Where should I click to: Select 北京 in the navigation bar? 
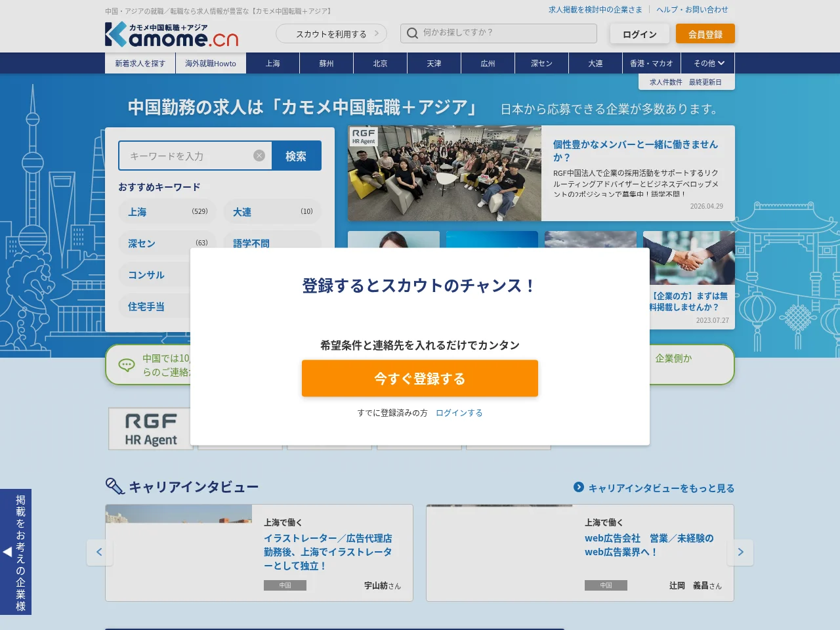coord(381,63)
